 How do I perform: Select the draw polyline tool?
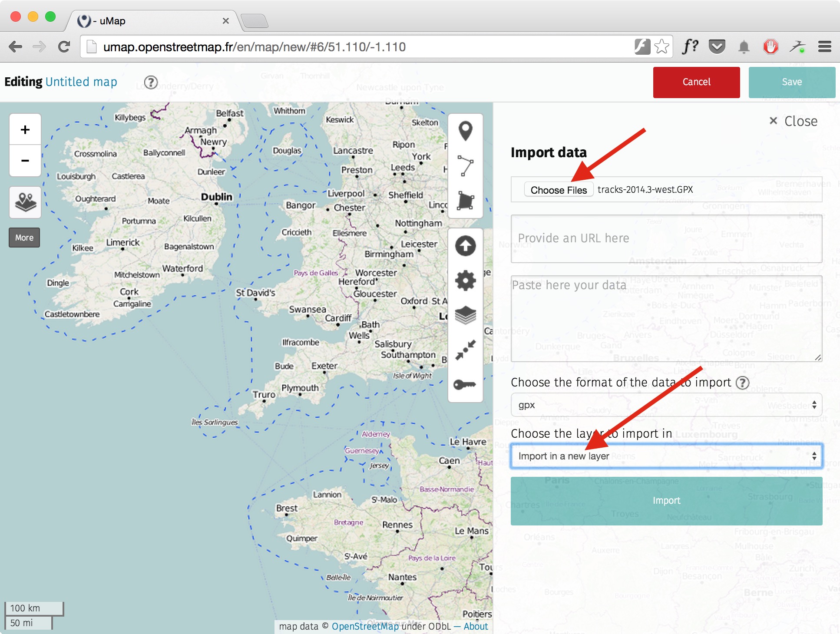point(465,166)
